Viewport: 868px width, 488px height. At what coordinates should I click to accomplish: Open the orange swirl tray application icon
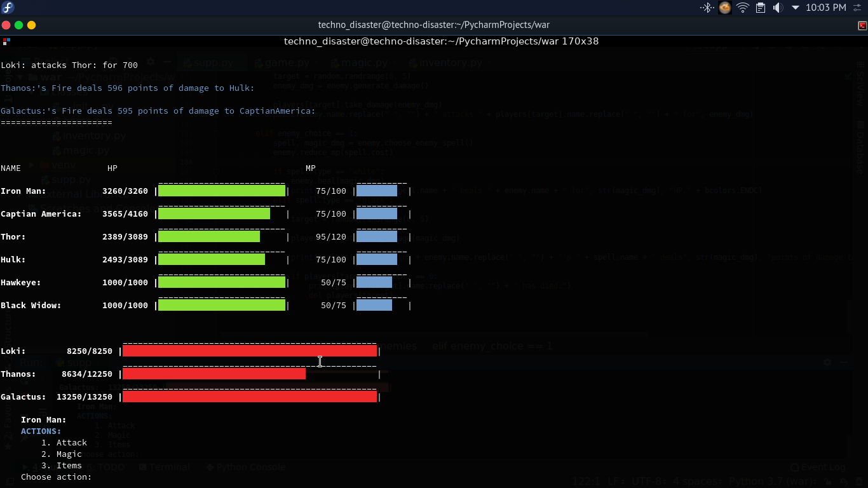click(724, 8)
